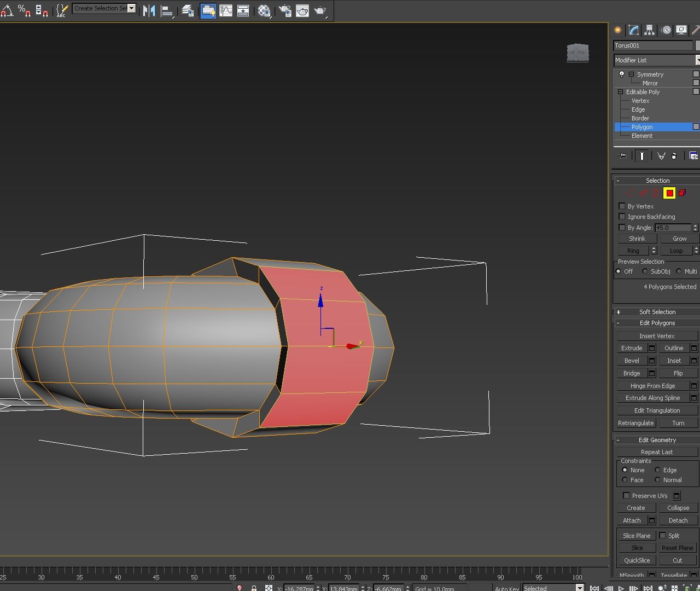
Task: Click the Extrude button in Edit Polygons
Action: coord(632,348)
